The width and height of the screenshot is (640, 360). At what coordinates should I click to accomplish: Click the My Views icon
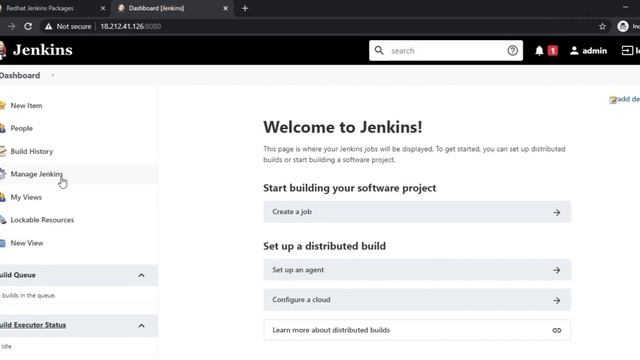pos(2,197)
